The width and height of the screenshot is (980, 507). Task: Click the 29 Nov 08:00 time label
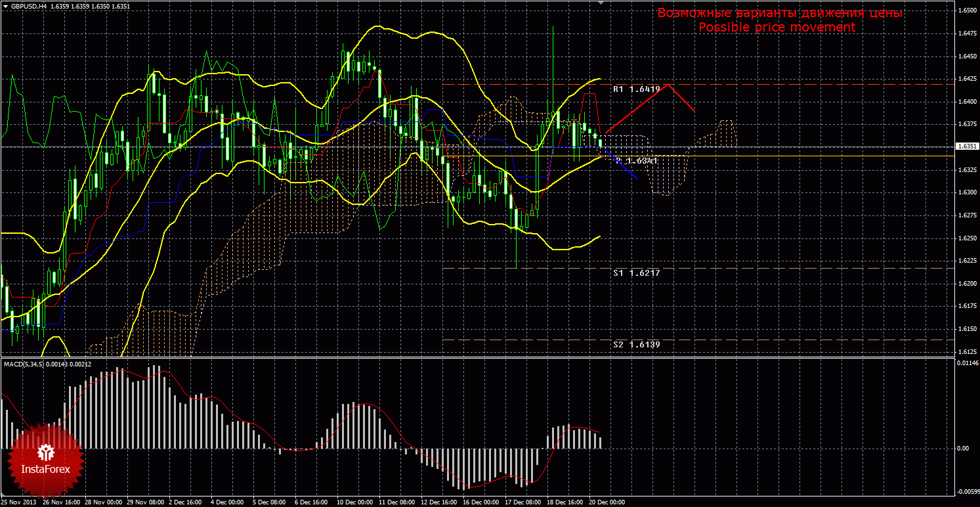click(x=144, y=502)
